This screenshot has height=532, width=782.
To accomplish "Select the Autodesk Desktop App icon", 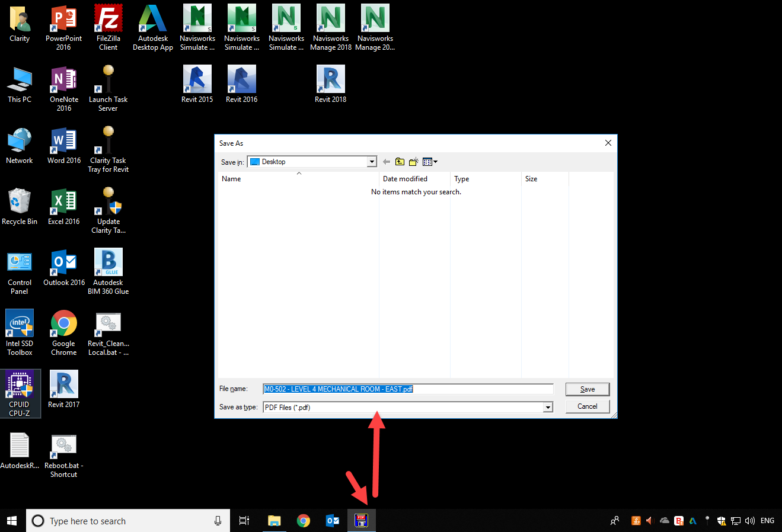I will coord(153,27).
